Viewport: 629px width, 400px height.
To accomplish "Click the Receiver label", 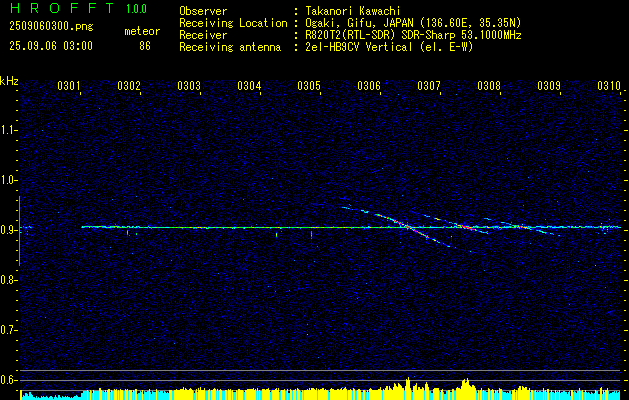I will pyautogui.click(x=203, y=35).
